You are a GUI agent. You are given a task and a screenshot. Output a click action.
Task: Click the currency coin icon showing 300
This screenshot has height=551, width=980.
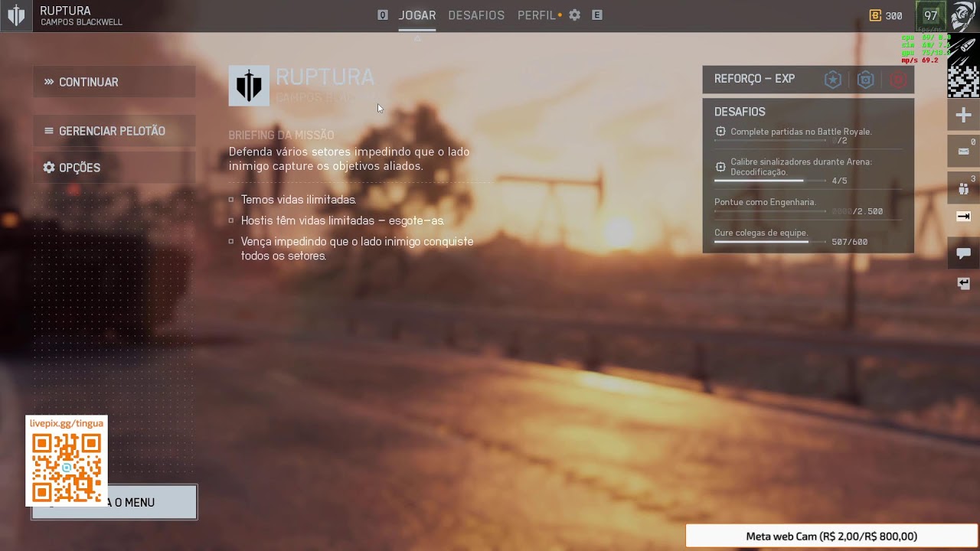pyautogui.click(x=875, y=15)
